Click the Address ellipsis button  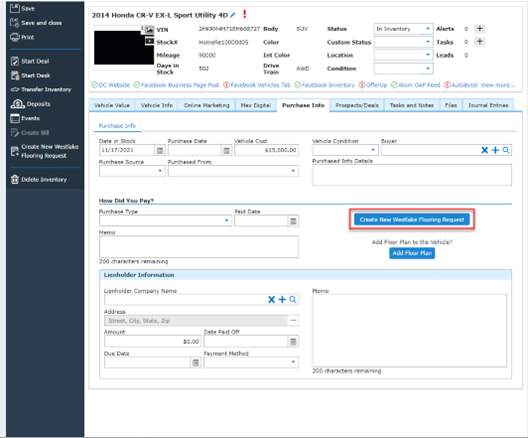[x=293, y=320]
